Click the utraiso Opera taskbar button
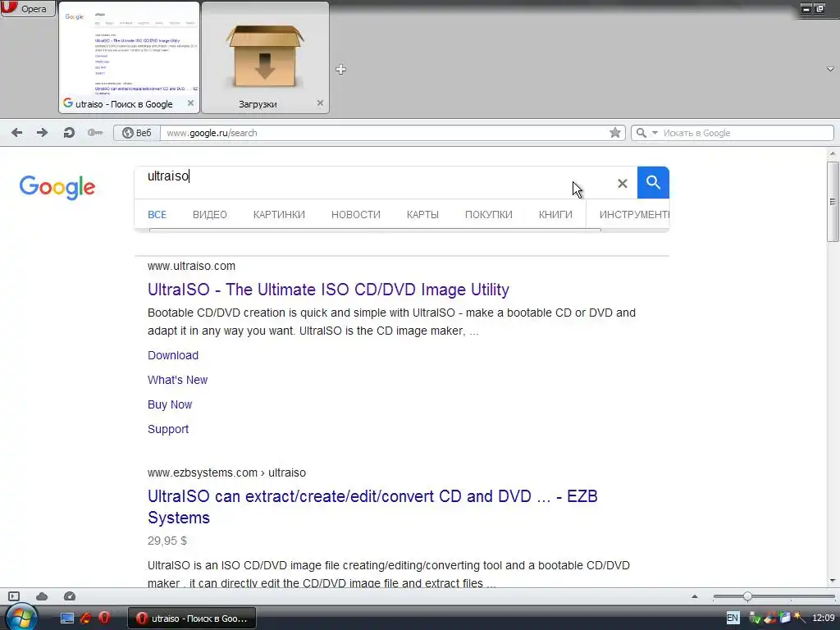 192,619
